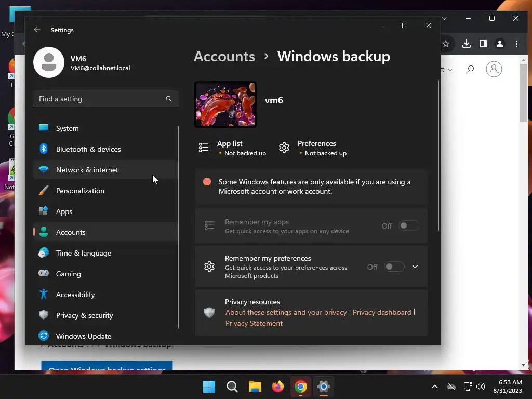The image size is (532, 399).
Task: Expand Remember my preferences options chevron
Action: pyautogui.click(x=415, y=267)
